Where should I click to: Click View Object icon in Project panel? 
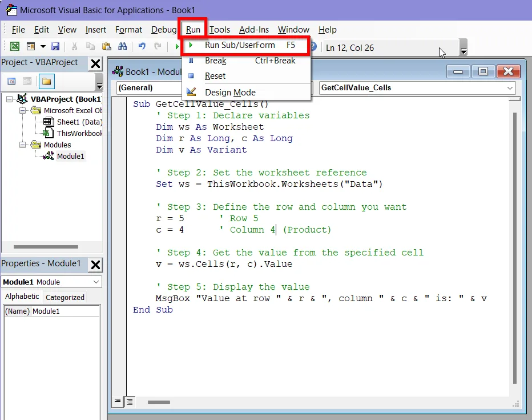tap(27, 81)
